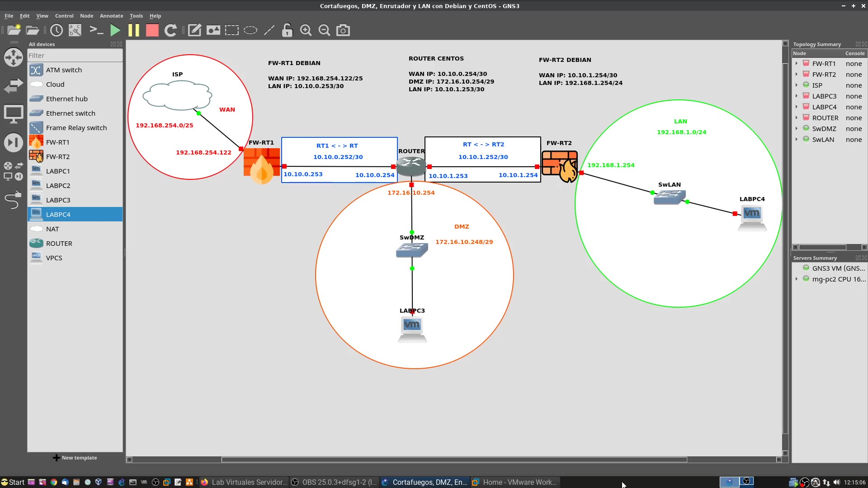The image size is (868, 488).
Task: Suspend all nodes with yellow pause button
Action: point(134,30)
